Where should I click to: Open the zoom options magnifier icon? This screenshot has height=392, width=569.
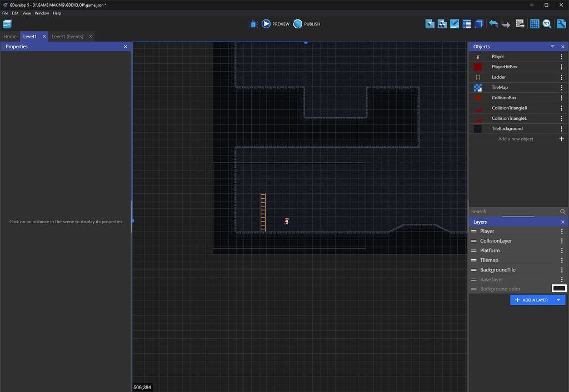pyautogui.click(x=547, y=23)
